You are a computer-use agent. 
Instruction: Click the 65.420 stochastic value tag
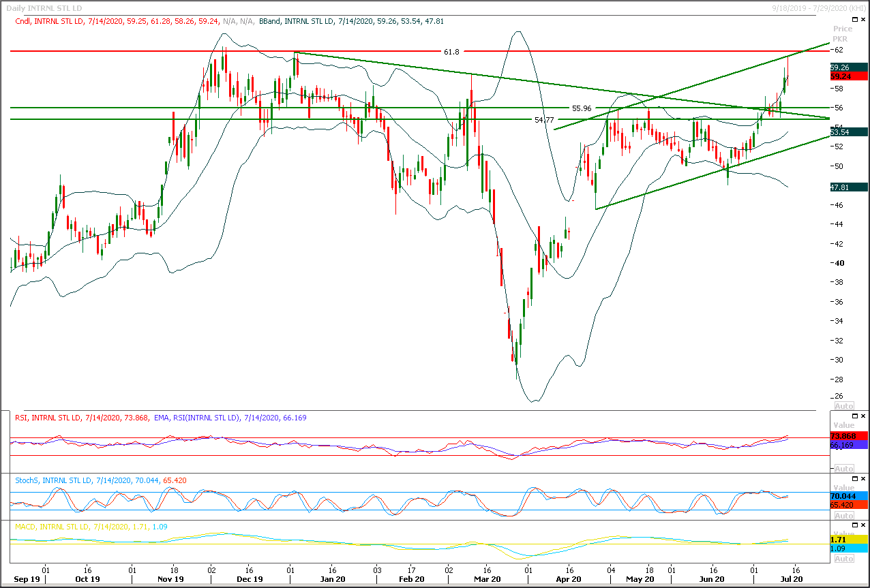848,505
